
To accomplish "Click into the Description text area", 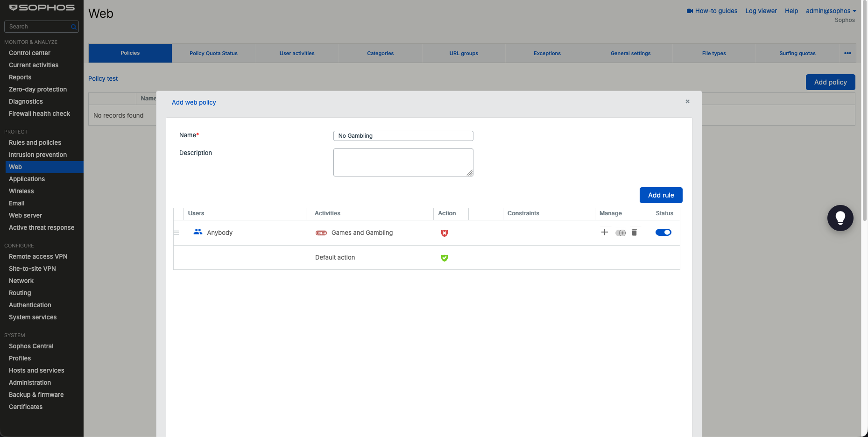I will pyautogui.click(x=403, y=162).
